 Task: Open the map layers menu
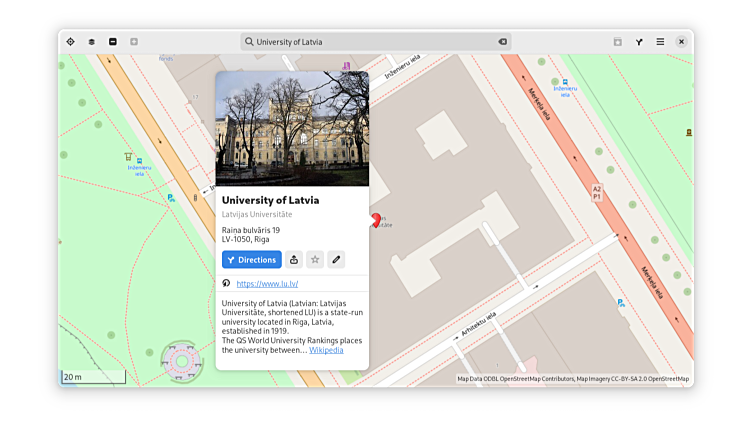pyautogui.click(x=91, y=42)
